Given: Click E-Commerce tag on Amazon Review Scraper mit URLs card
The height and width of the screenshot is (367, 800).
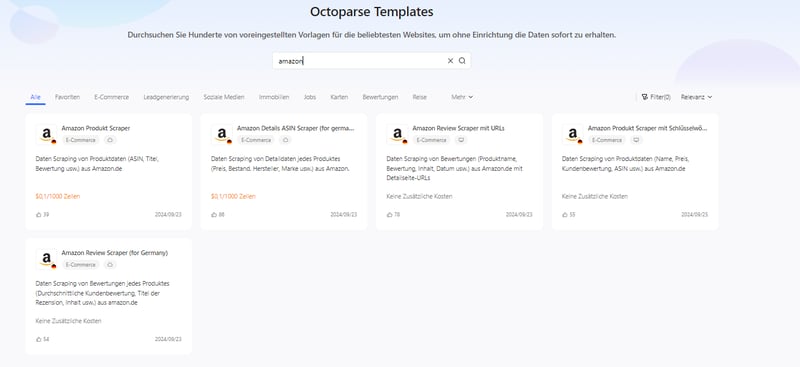Looking at the screenshot, I should click(432, 140).
